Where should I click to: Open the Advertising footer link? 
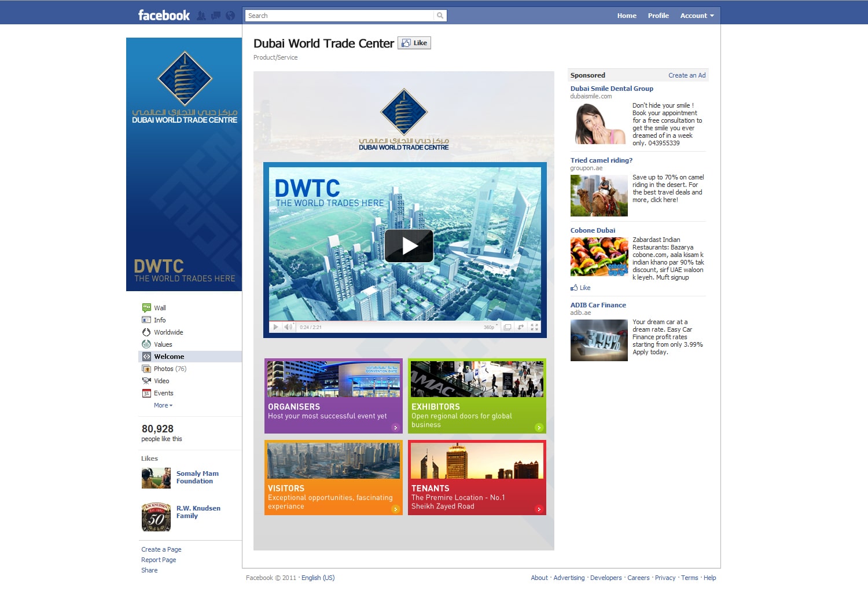pos(569,578)
